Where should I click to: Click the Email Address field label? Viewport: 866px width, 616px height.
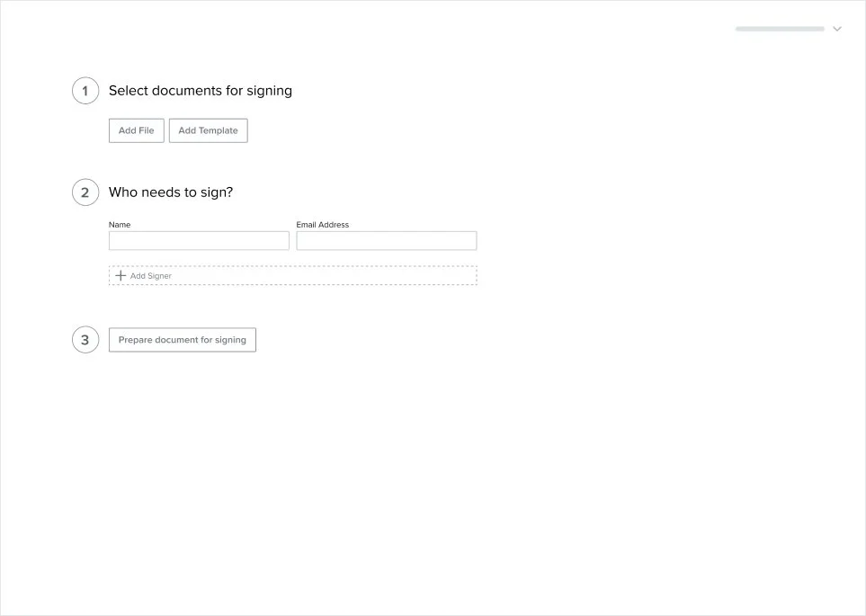(323, 224)
